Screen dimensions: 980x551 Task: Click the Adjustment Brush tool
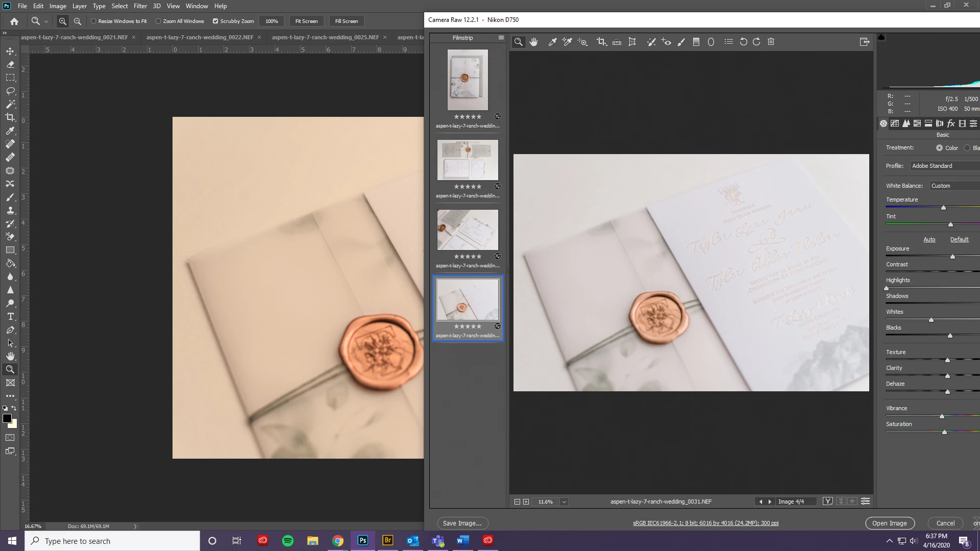pyautogui.click(x=681, y=42)
